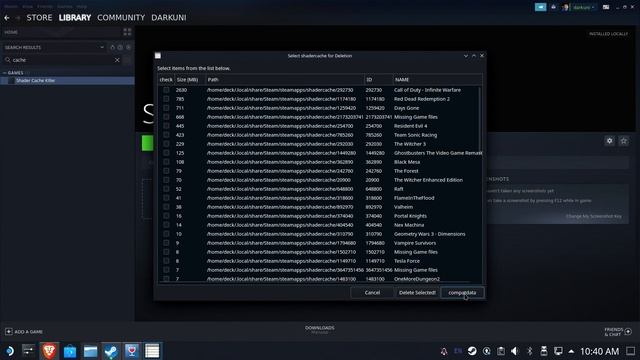Open Discover store from taskbar
This screenshot has width=640, height=360.
tap(70, 351)
